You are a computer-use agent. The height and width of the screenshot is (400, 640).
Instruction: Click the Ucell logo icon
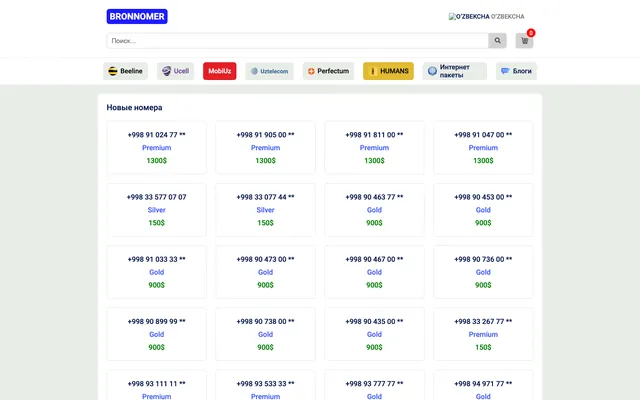tap(166, 71)
